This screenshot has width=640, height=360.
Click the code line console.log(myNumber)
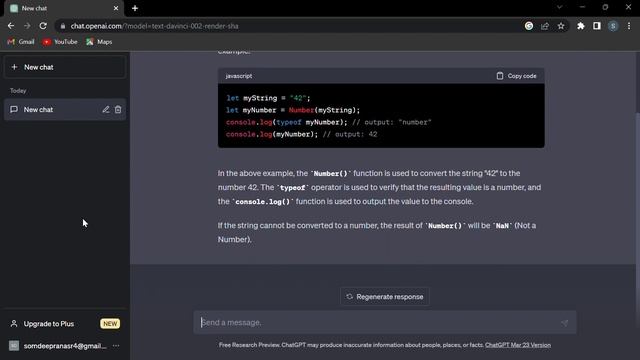coord(302,134)
